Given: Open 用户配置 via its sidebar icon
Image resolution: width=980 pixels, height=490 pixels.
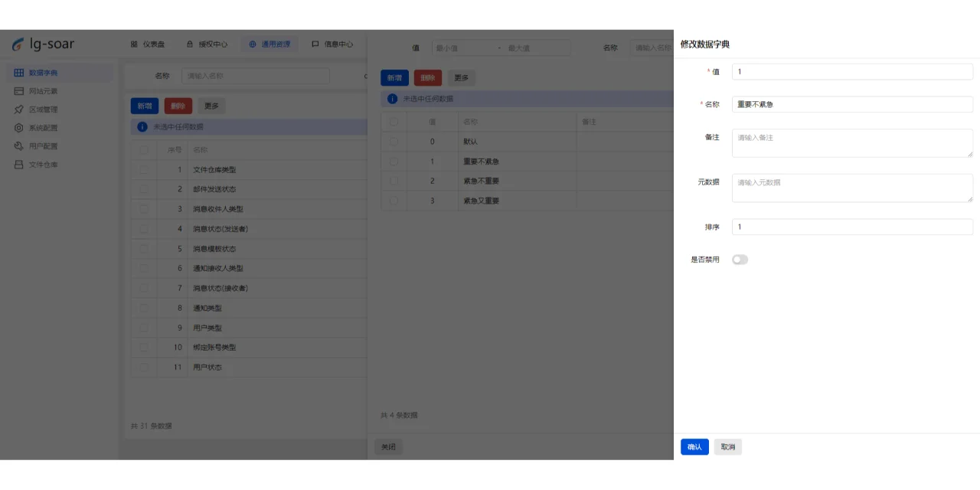Looking at the screenshot, I should tap(19, 146).
